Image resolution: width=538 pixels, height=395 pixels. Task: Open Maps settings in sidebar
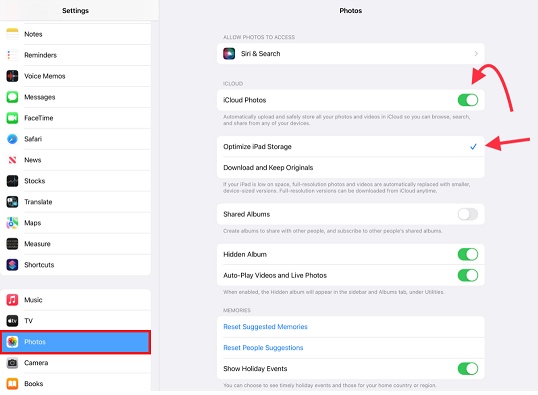(75, 223)
